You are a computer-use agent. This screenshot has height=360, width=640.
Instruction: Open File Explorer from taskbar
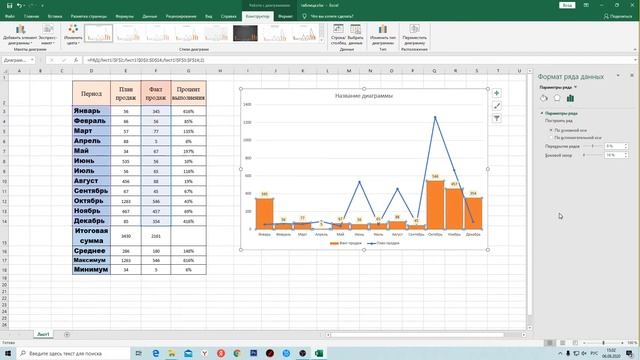click(x=172, y=353)
